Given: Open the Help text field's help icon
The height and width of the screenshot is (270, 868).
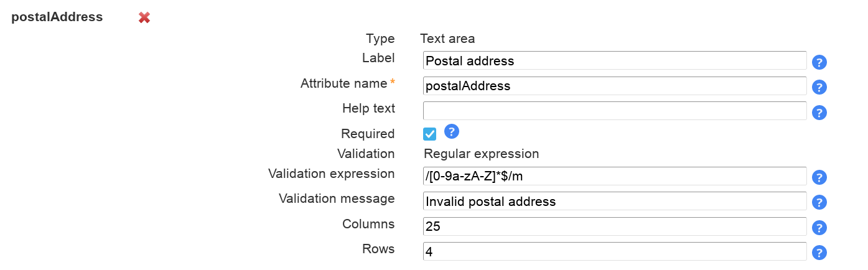Looking at the screenshot, I should click(x=819, y=113).
